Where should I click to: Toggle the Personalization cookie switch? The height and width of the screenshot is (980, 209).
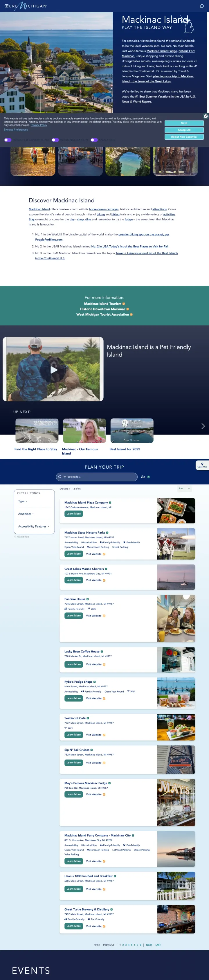click(x=55, y=140)
